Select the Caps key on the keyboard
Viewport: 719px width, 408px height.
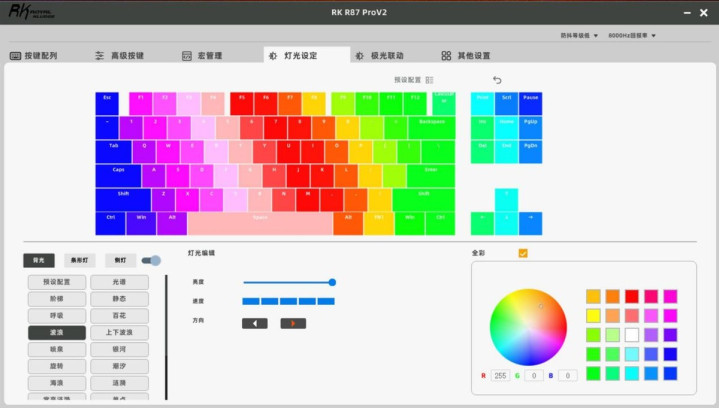[118, 176]
